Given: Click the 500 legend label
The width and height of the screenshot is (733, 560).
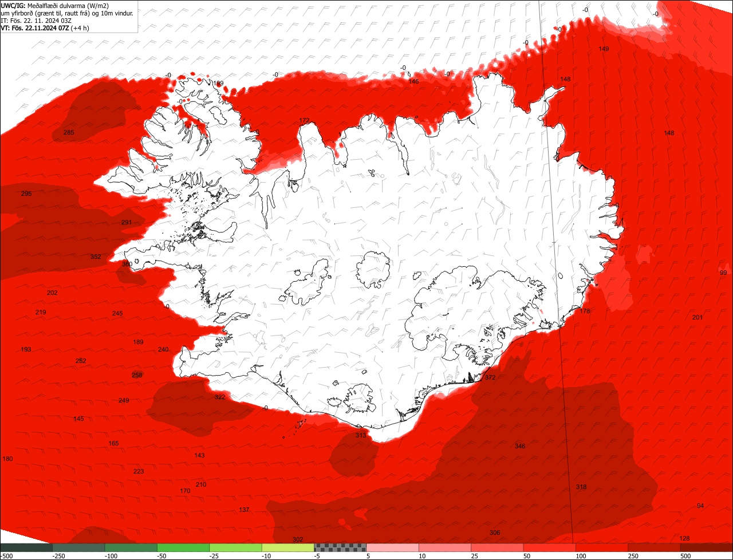Looking at the screenshot, I should pyautogui.click(x=685, y=556).
